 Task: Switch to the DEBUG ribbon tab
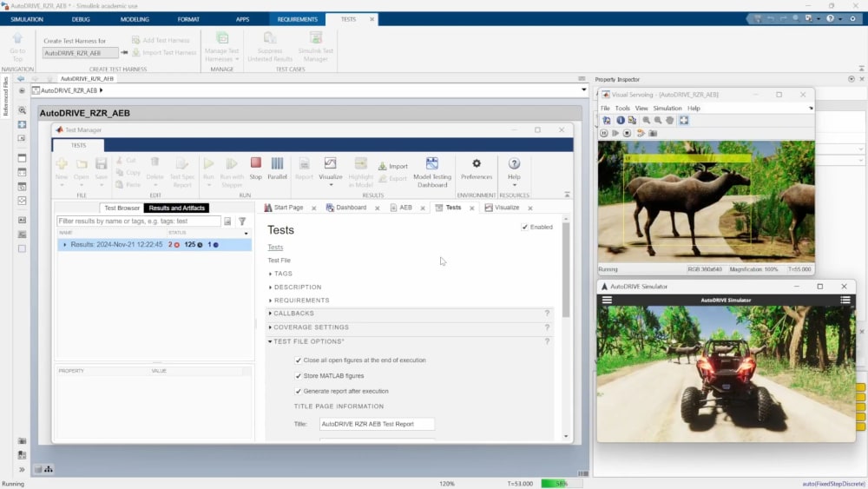click(81, 19)
